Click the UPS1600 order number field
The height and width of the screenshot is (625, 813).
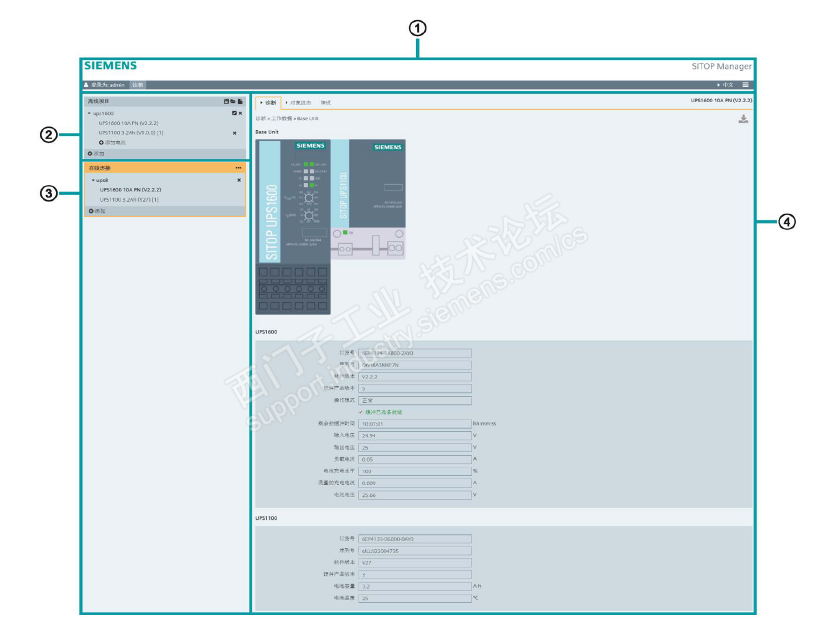coord(415,353)
